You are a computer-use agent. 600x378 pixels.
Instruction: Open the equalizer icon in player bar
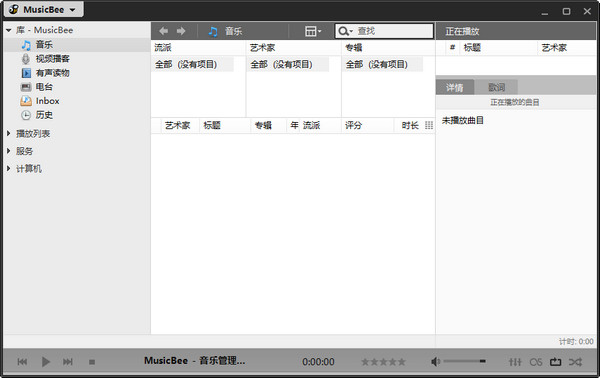point(515,362)
